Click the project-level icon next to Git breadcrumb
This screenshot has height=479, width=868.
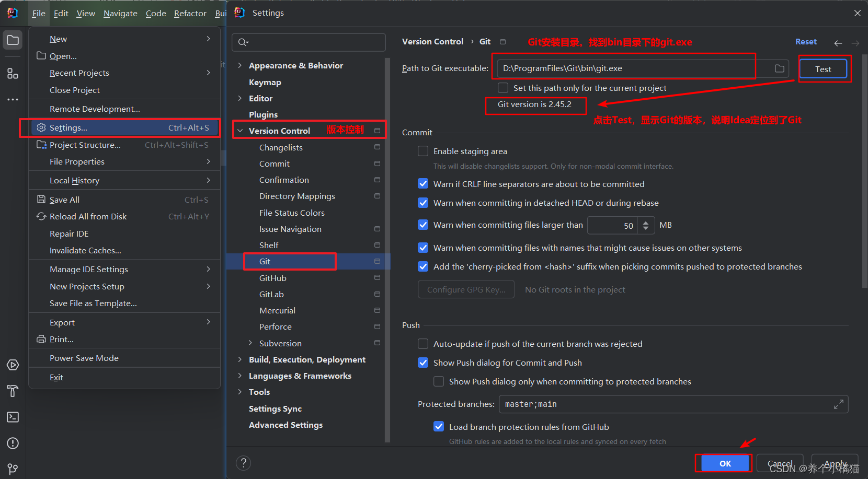coord(502,42)
